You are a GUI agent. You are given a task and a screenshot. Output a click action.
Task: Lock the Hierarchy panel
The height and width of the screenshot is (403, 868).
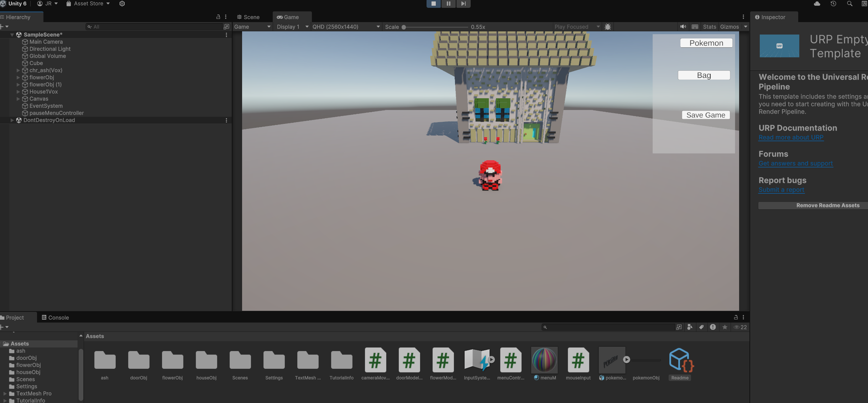[218, 17]
